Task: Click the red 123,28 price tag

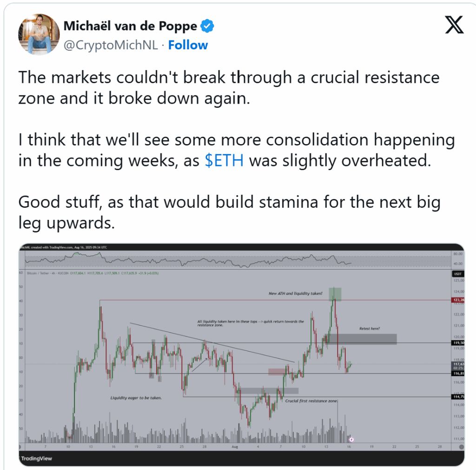Action: pos(458,300)
